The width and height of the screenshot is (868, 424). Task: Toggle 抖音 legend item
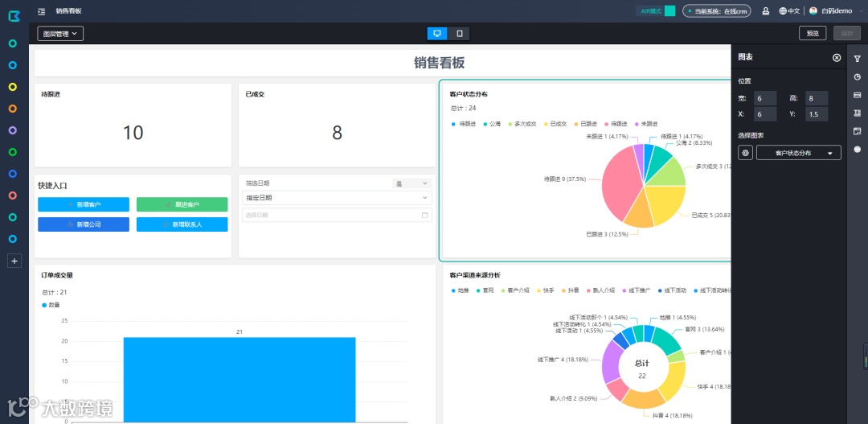pyautogui.click(x=571, y=290)
